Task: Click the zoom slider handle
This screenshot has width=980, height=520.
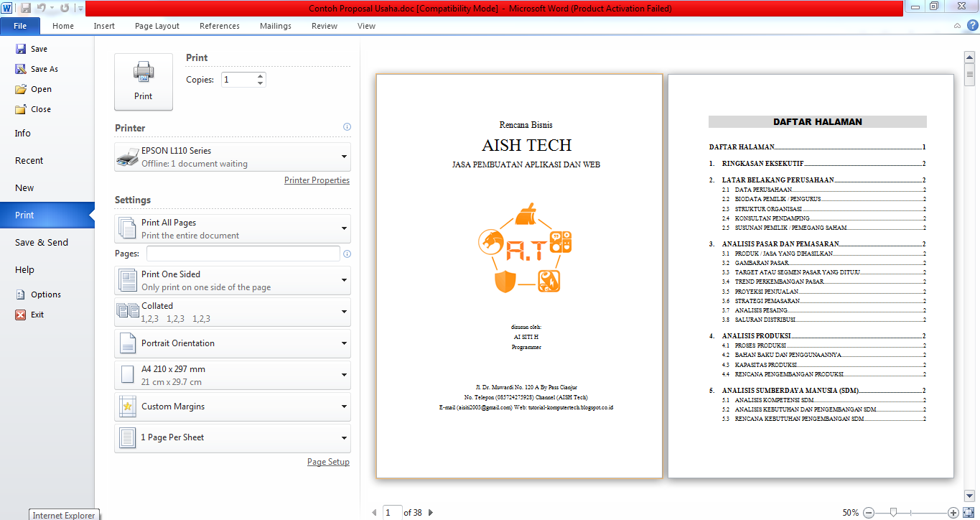Action: (893, 513)
